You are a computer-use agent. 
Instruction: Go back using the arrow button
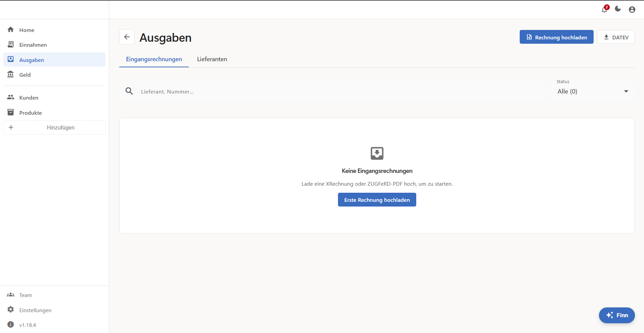point(127,37)
